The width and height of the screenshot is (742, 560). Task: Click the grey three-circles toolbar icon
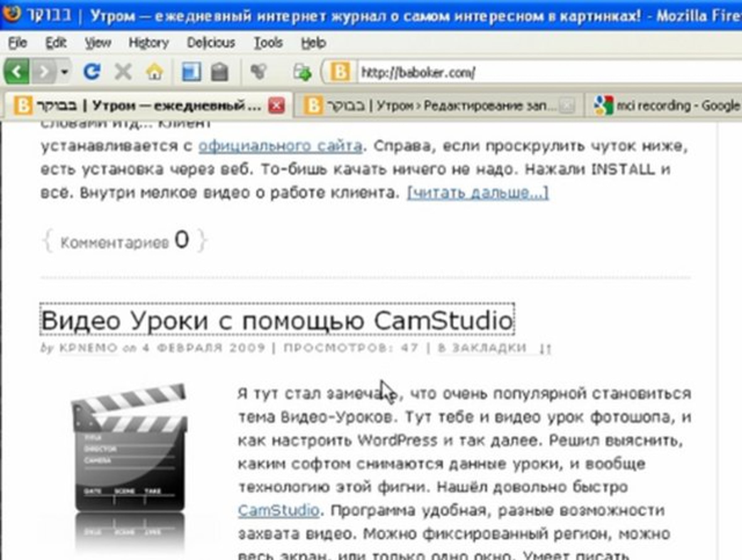tap(258, 71)
